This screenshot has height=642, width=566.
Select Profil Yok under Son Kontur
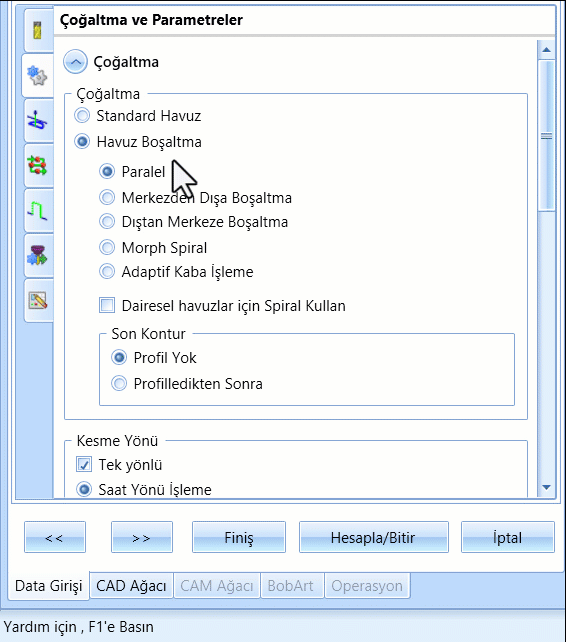[154, 357]
